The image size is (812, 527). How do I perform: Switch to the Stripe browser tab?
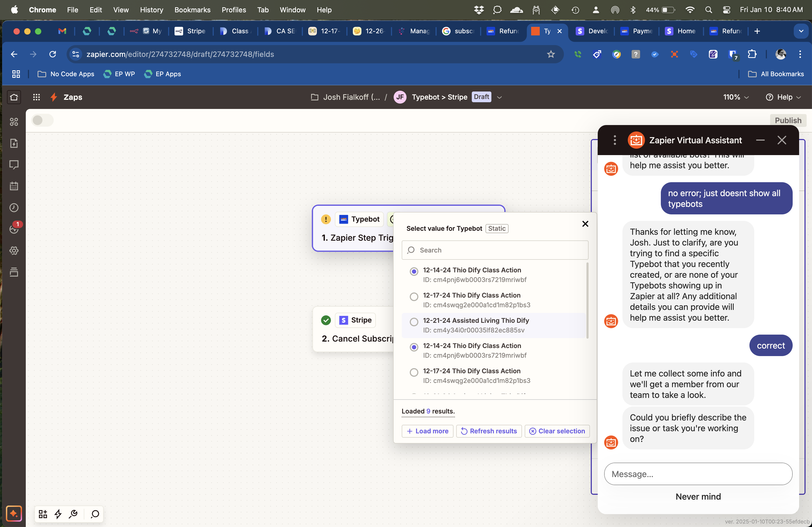coord(191,31)
